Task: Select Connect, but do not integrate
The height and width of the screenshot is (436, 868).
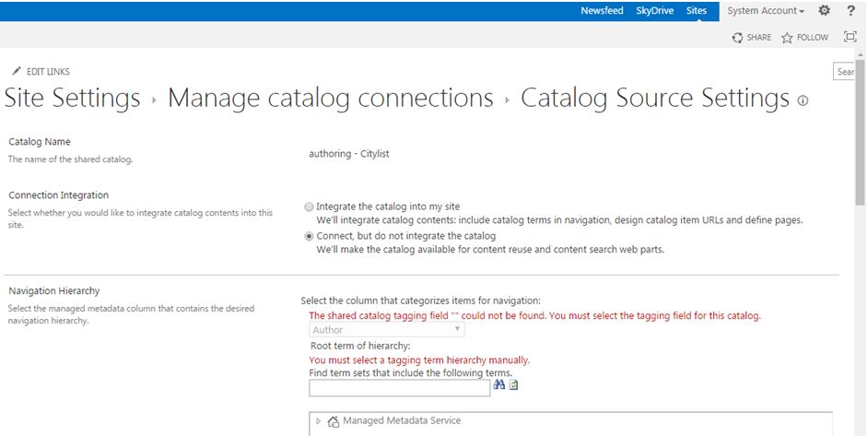Action: click(x=310, y=236)
